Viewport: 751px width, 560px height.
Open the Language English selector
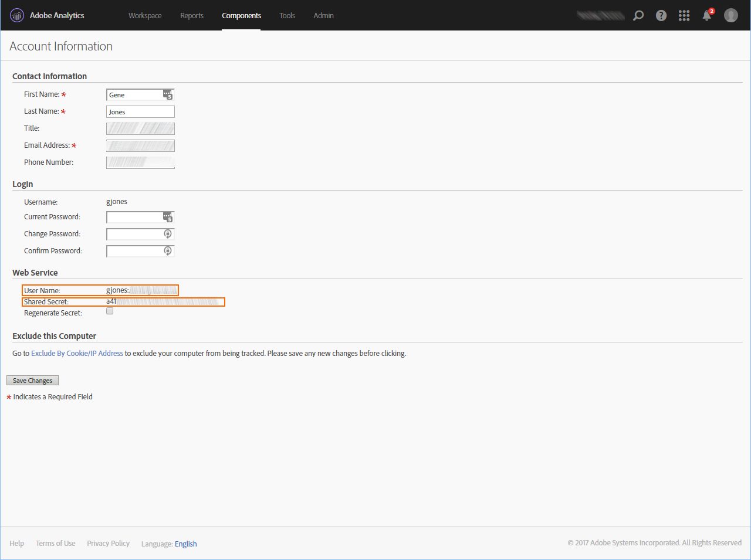(185, 544)
